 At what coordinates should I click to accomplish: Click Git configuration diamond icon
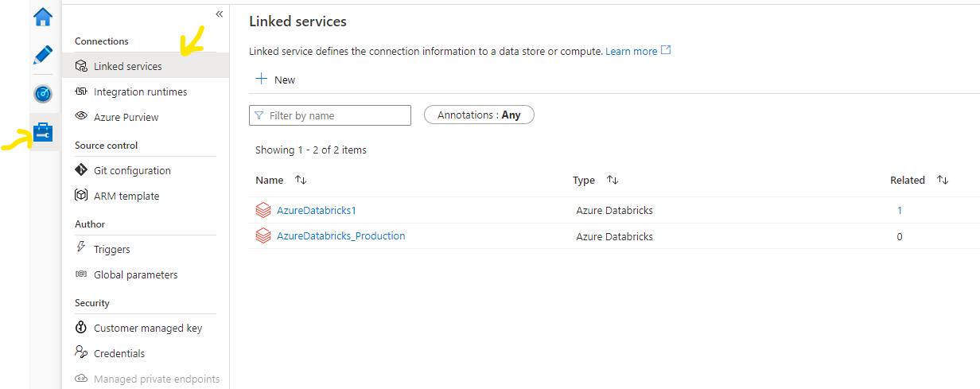coord(80,169)
